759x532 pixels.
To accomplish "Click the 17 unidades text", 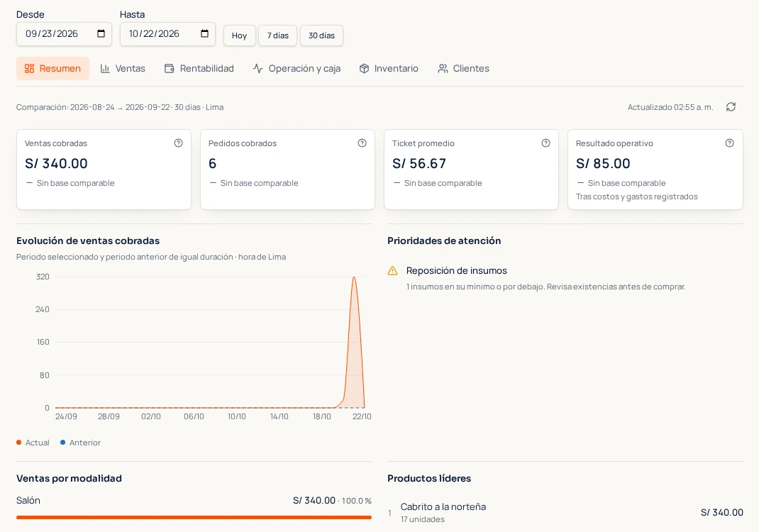I will [423, 519].
